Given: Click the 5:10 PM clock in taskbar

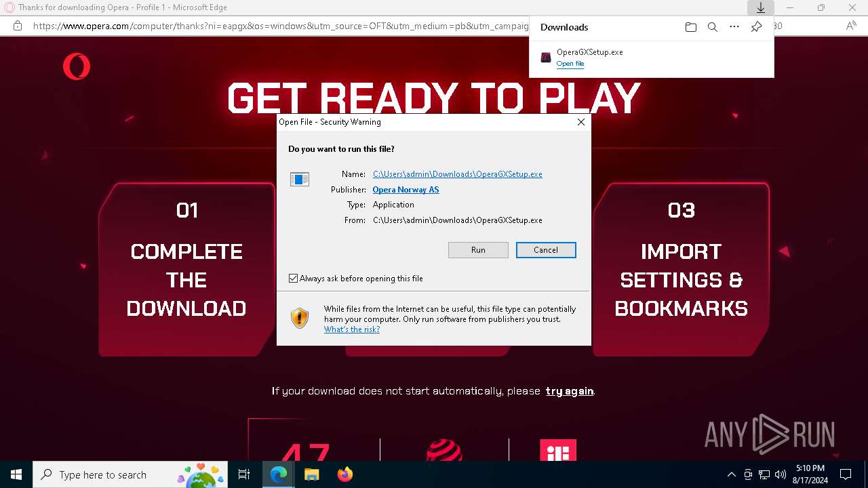Looking at the screenshot, I should pyautogui.click(x=810, y=468).
